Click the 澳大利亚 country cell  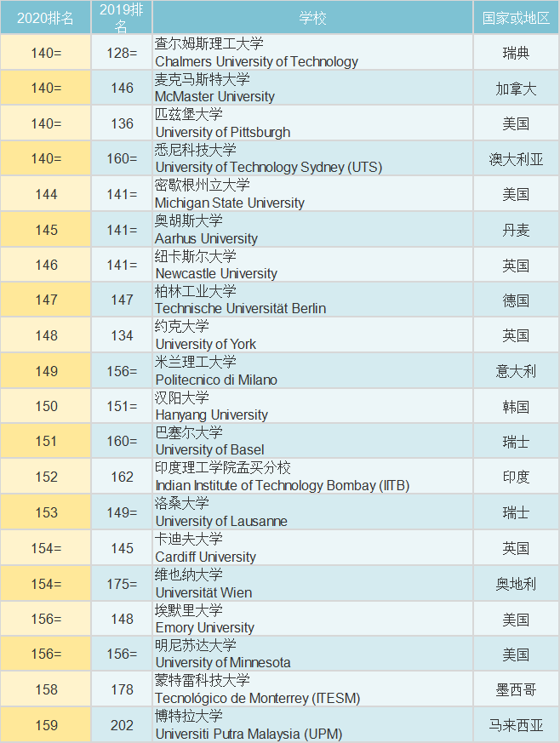point(516,159)
